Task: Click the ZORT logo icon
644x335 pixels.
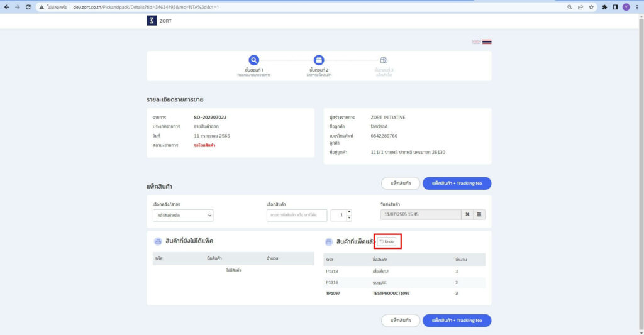Action: 152,21
